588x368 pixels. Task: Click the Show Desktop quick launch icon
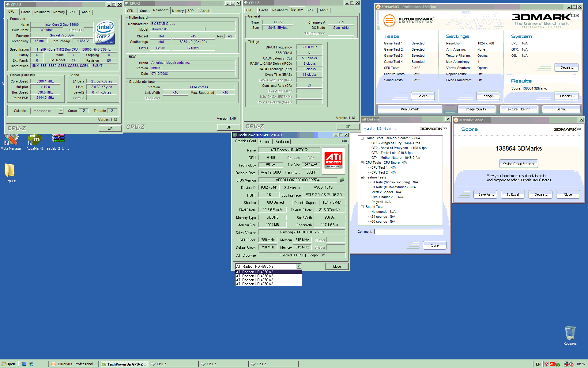coord(24,364)
